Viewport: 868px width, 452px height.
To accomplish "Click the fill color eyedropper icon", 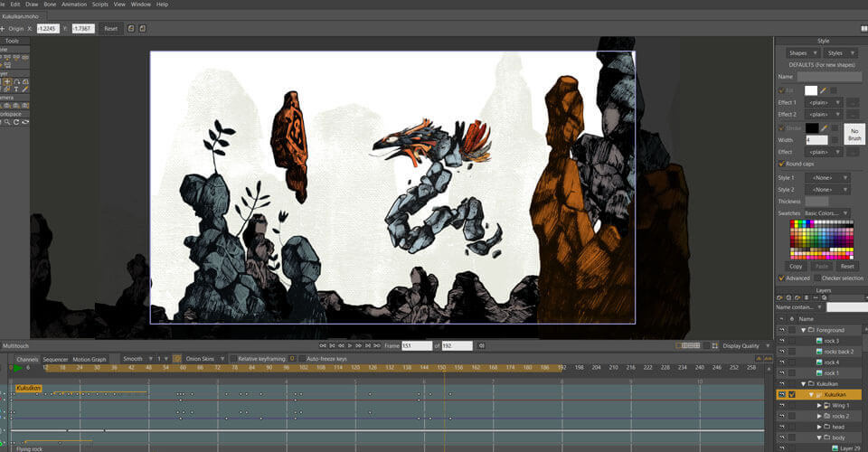I will tap(824, 89).
